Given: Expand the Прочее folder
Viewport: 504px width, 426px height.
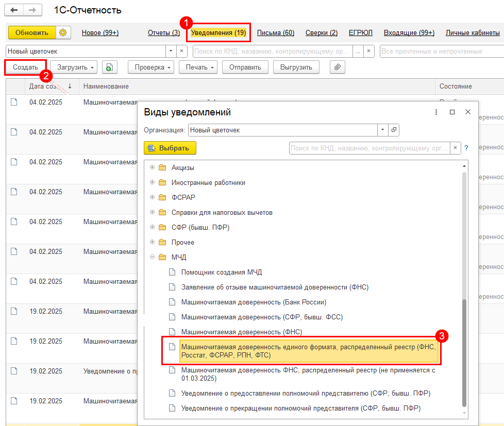Looking at the screenshot, I should tap(153, 242).
